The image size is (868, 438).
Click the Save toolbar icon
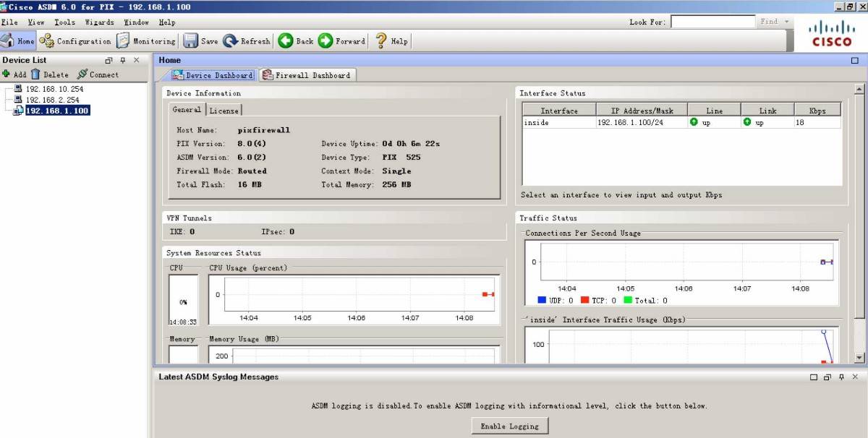coord(191,41)
